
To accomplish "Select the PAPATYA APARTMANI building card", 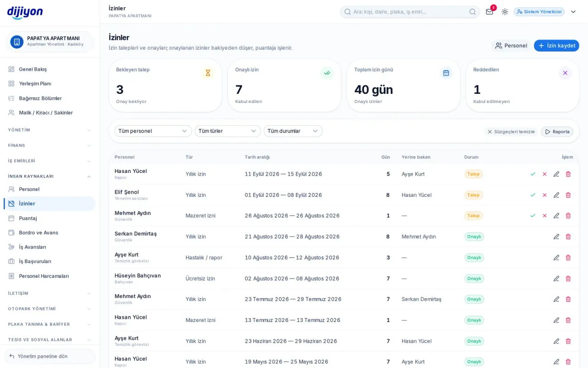I will [50, 42].
